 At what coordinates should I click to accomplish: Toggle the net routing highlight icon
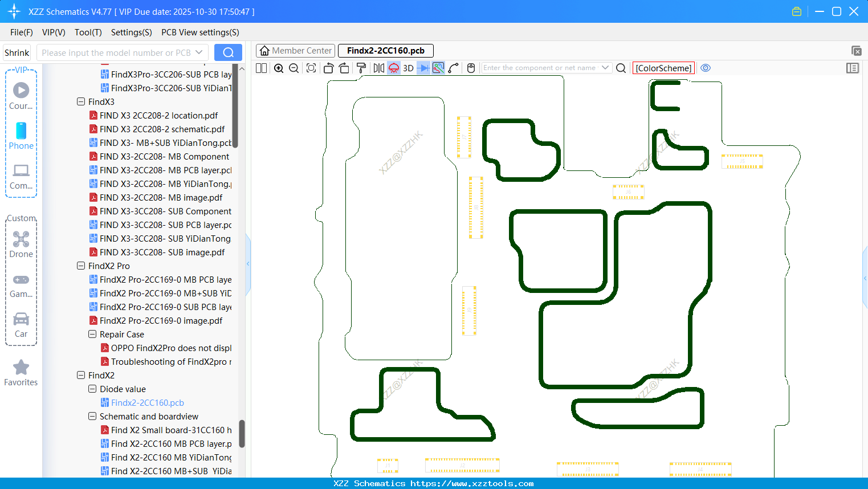click(x=438, y=68)
